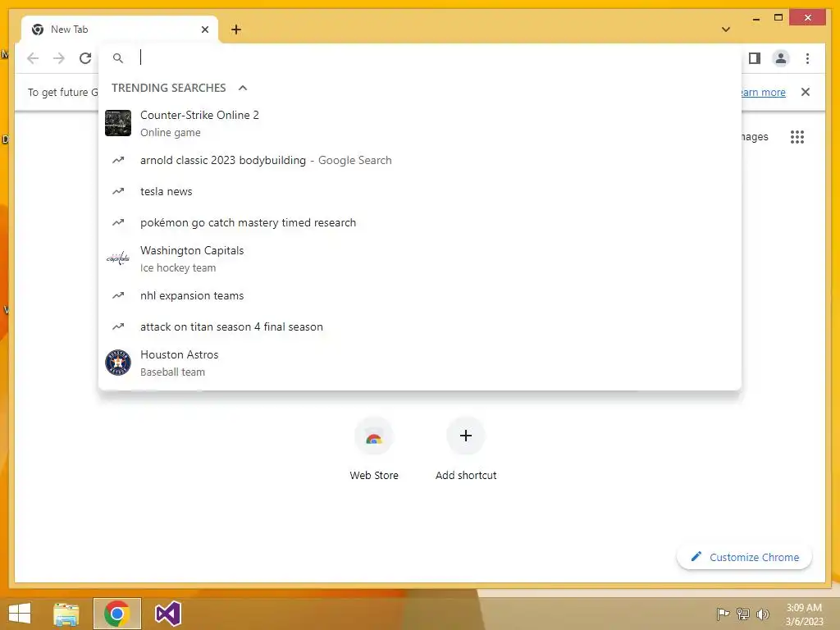The image size is (840, 630).
Task: Click the volume speaker tray icon
Action: (x=763, y=614)
